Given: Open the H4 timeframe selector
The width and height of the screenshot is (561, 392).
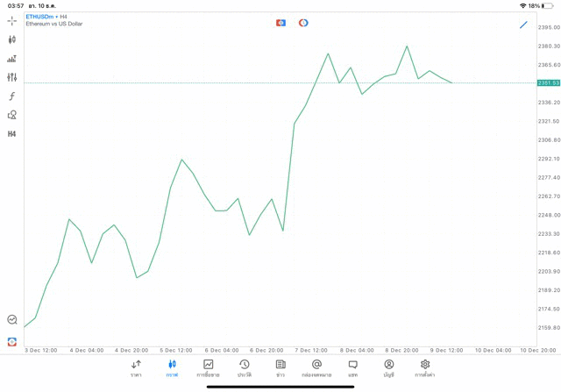Looking at the screenshot, I should (x=12, y=134).
